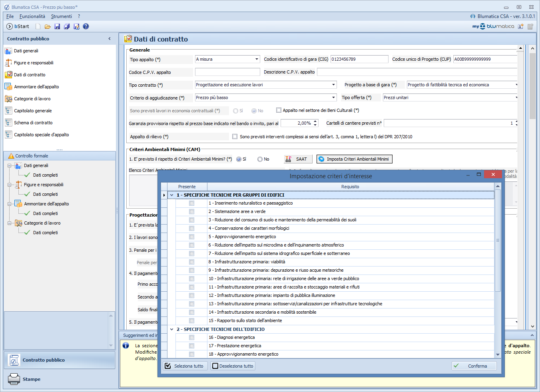
Task: Open Figure e responsabili sidebar item
Action: 34,63
